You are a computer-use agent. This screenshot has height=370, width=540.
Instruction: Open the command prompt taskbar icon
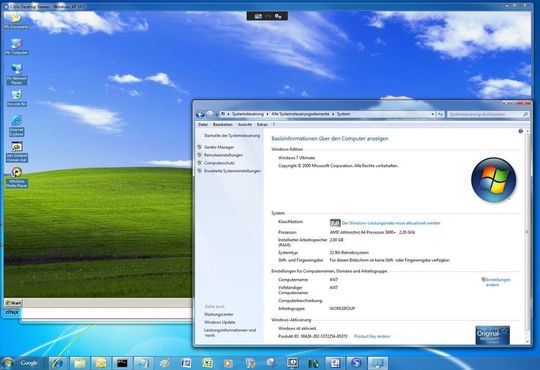click(x=122, y=363)
